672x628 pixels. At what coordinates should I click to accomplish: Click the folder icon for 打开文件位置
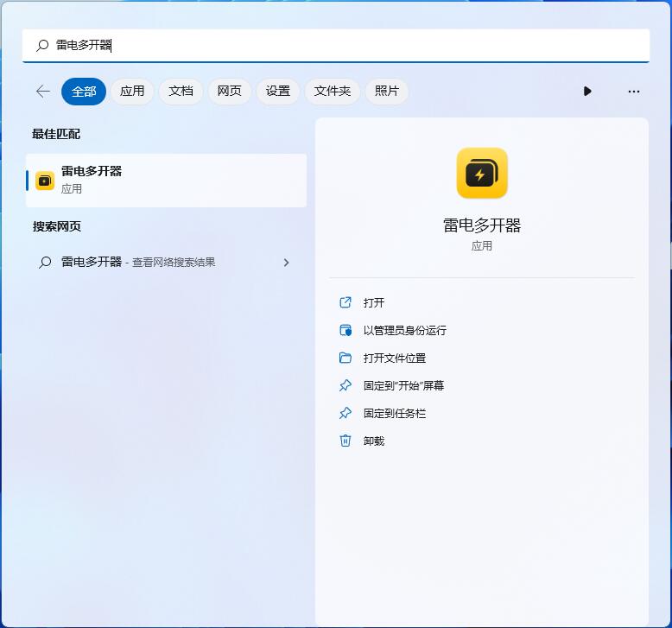[345, 358]
